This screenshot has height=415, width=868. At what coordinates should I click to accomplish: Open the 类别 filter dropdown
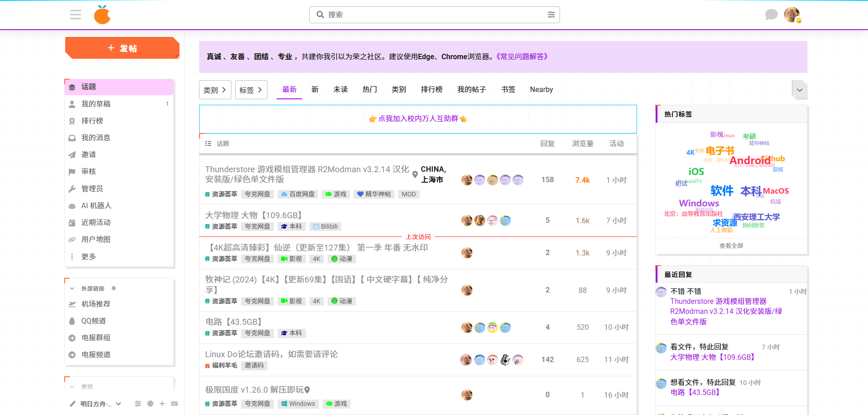click(215, 90)
